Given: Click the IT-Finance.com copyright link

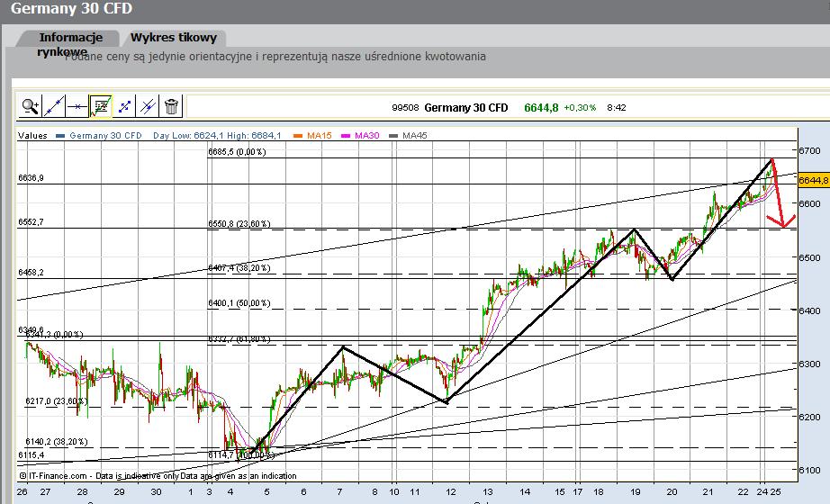Looking at the screenshot, I should (56, 475).
